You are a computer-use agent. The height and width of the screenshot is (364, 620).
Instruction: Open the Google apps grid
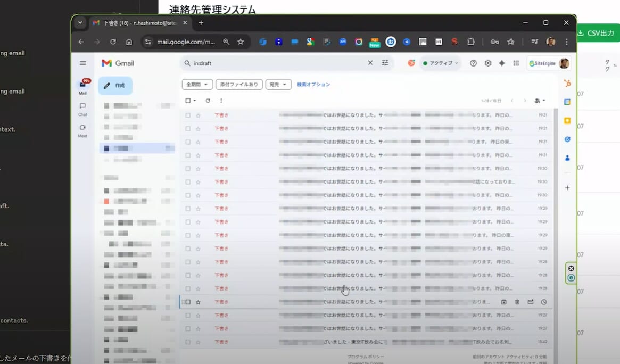coord(516,63)
